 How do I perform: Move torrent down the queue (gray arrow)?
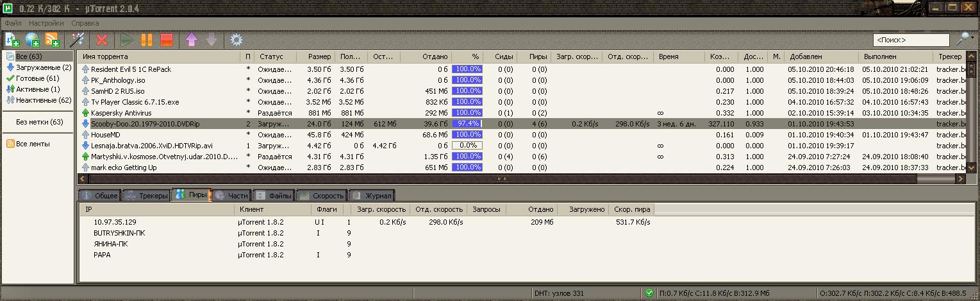tap(211, 40)
